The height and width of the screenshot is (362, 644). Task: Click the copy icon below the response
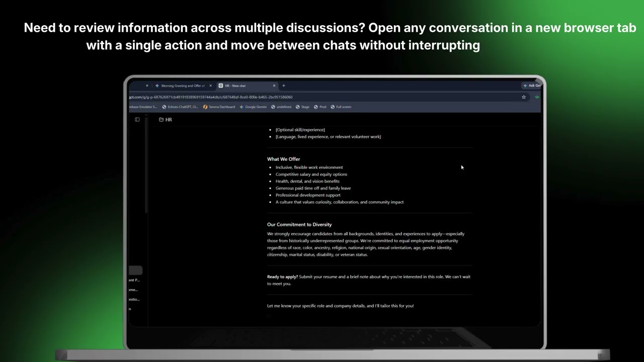(x=269, y=316)
